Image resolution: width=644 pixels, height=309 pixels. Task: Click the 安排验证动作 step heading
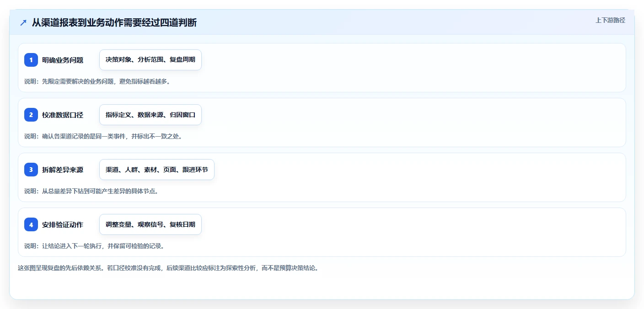(x=63, y=224)
